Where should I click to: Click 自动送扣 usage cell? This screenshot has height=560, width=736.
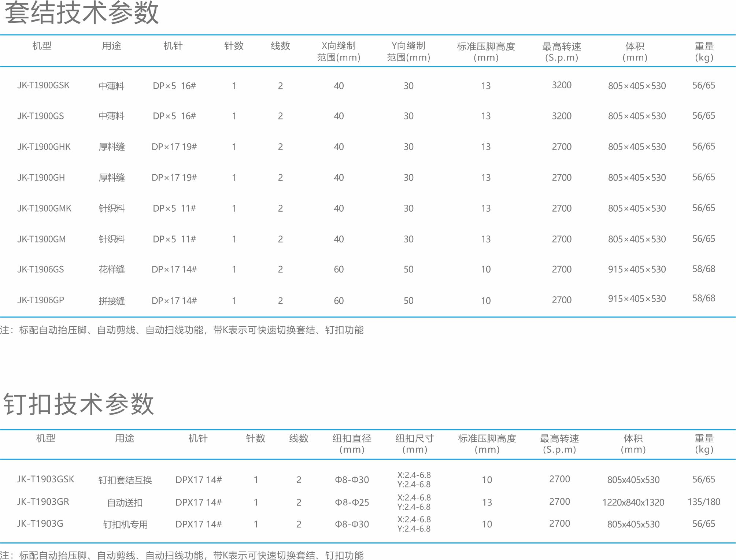(x=125, y=503)
